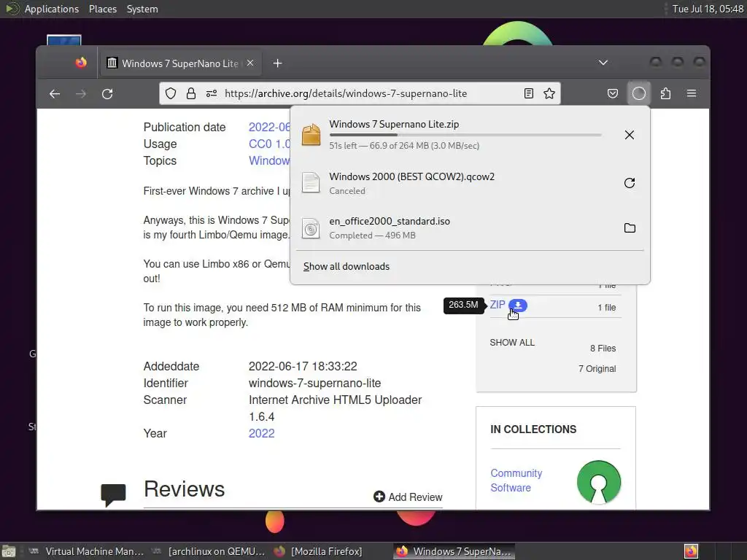
Task: Open a new tab with the plus button
Action: point(278,63)
